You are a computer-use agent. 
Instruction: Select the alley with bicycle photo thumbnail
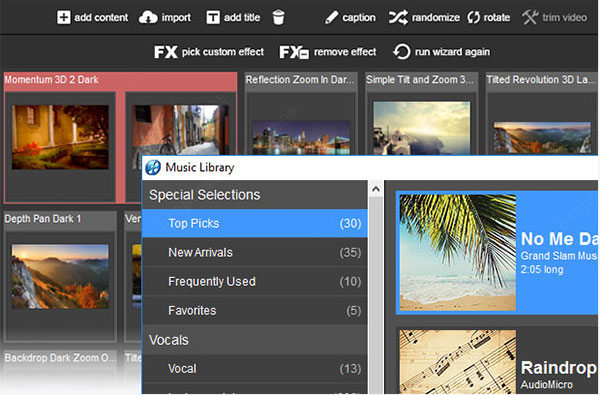pos(181,130)
